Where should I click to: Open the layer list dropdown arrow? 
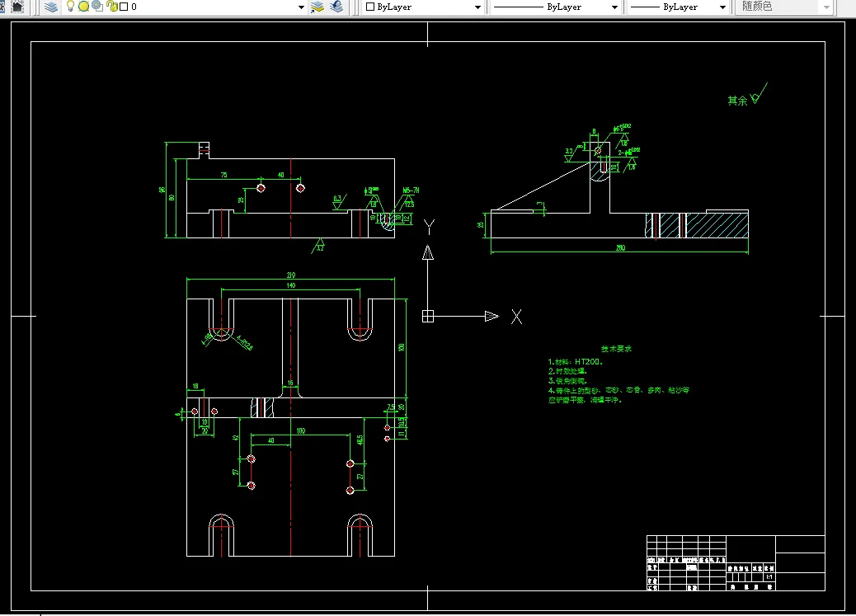[301, 7]
